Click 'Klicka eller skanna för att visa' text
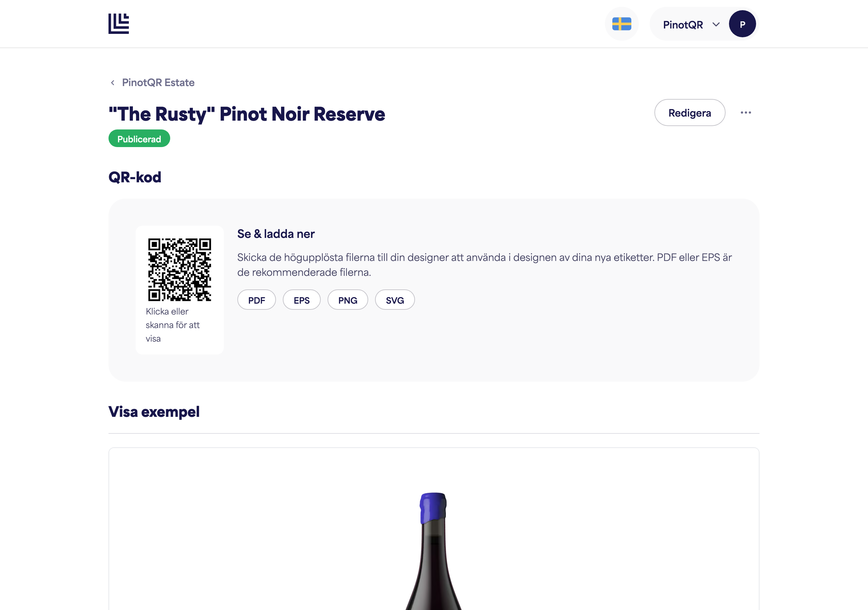Screen dimensions: 868x610 173,325
